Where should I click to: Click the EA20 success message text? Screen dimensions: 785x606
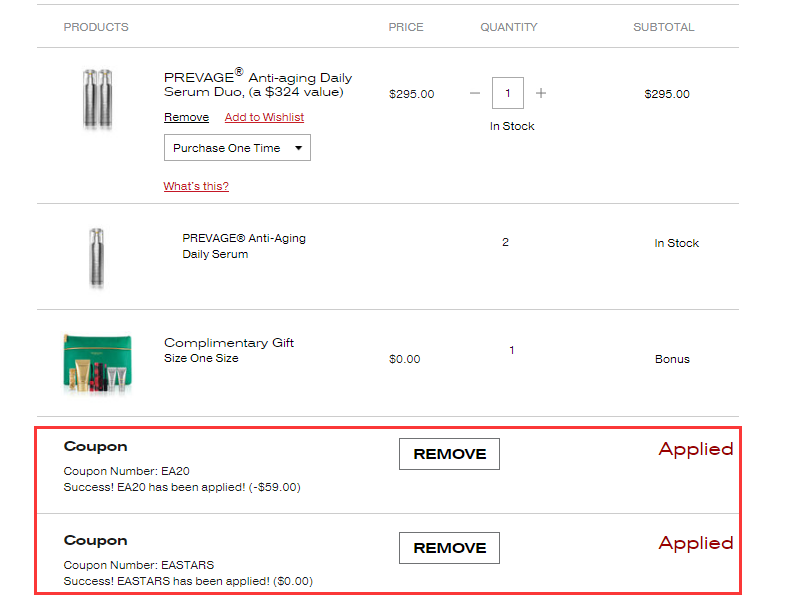182,488
